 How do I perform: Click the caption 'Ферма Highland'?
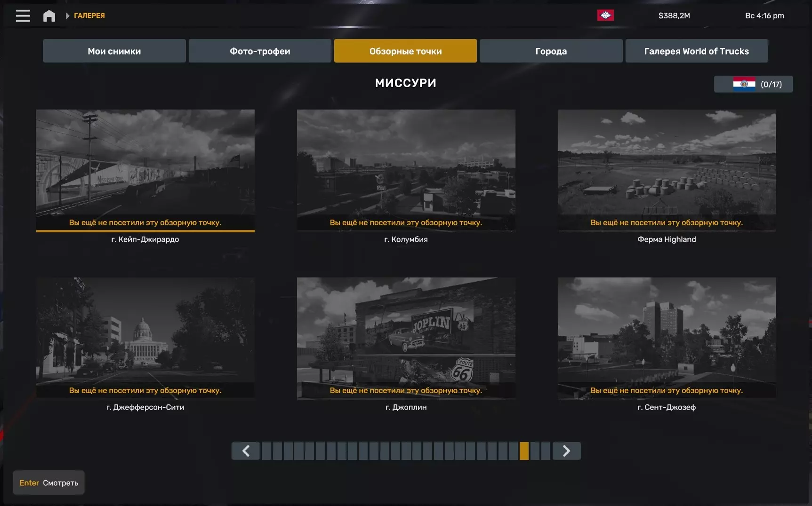[667, 239]
